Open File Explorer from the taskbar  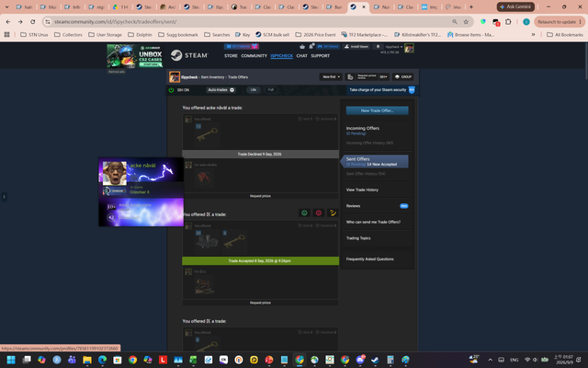tap(87, 360)
